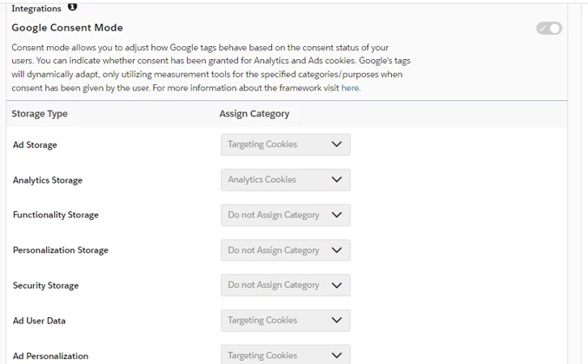Open the Ad Storage category dropdown
Screen dimensions: 588x364
pos(285,145)
